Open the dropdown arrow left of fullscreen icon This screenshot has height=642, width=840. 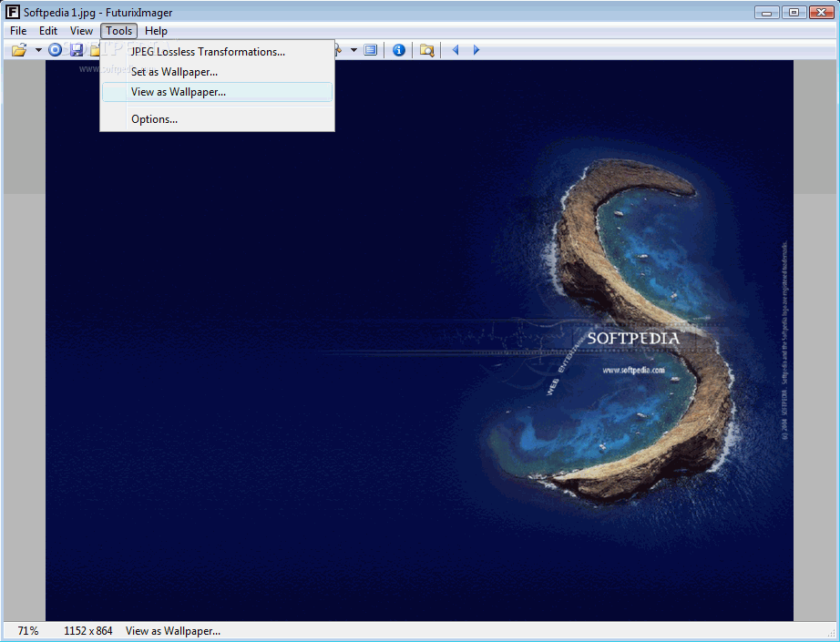pyautogui.click(x=353, y=50)
